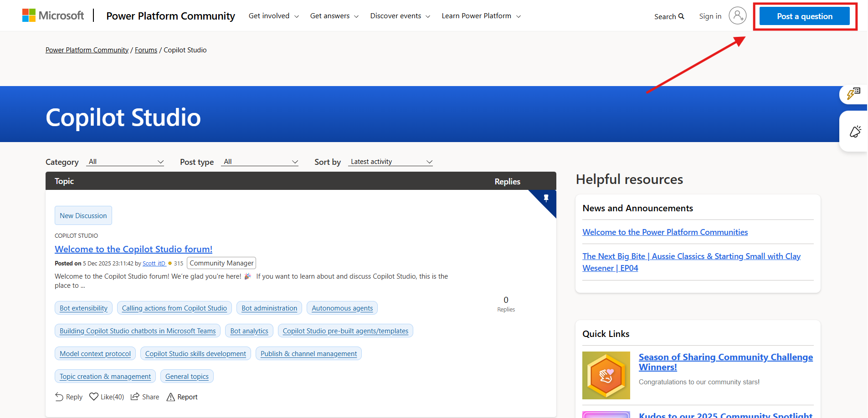The height and width of the screenshot is (418, 868).
Task: Select the Autonomous agents tag
Action: (x=342, y=308)
